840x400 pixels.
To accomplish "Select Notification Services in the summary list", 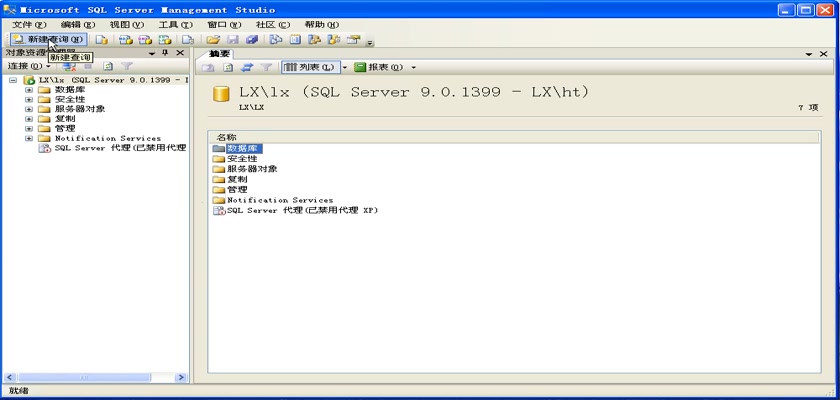I will point(280,200).
